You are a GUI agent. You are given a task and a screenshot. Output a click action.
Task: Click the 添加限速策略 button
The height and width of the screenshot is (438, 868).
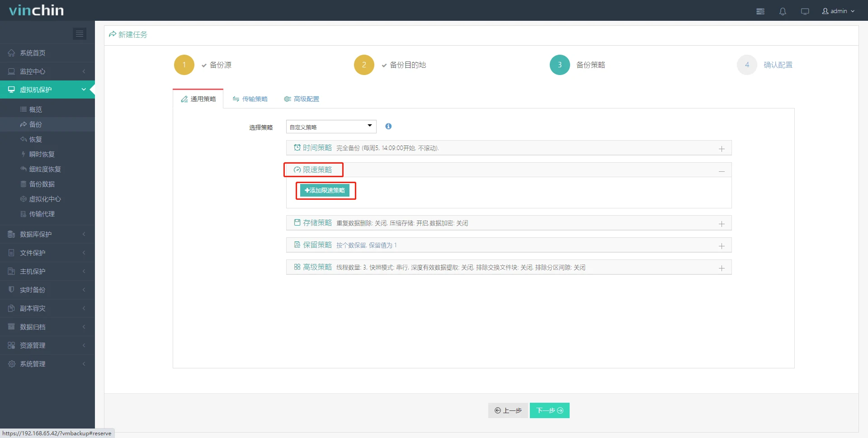(x=325, y=190)
